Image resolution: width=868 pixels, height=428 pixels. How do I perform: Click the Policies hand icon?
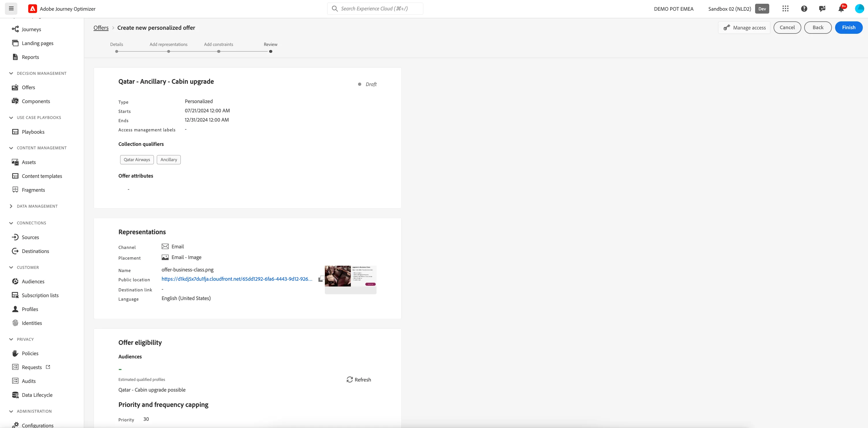coord(15,353)
